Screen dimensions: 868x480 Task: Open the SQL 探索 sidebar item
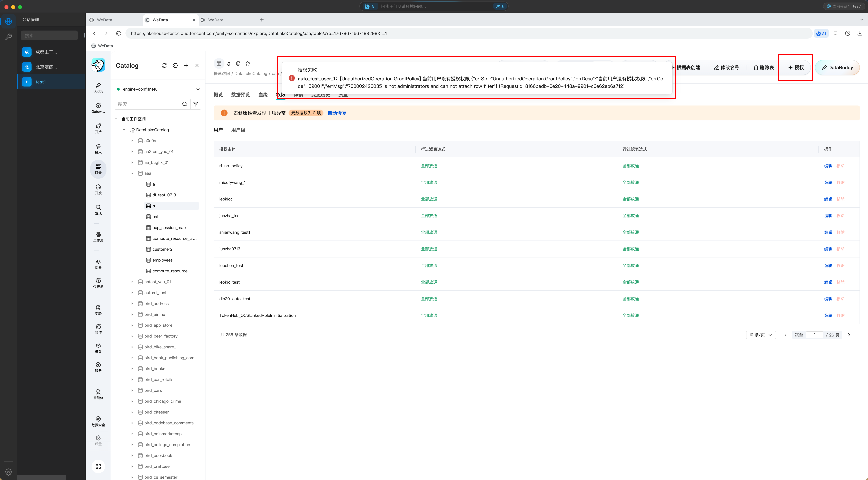pos(98,264)
